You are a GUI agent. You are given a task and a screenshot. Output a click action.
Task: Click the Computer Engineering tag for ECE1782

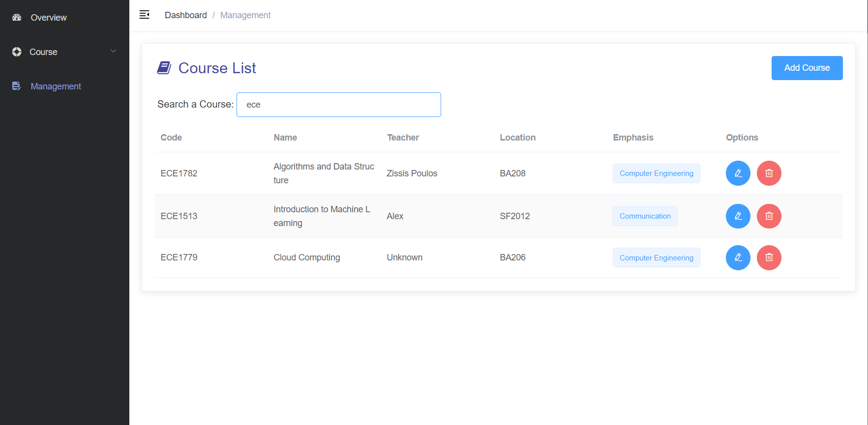click(657, 173)
